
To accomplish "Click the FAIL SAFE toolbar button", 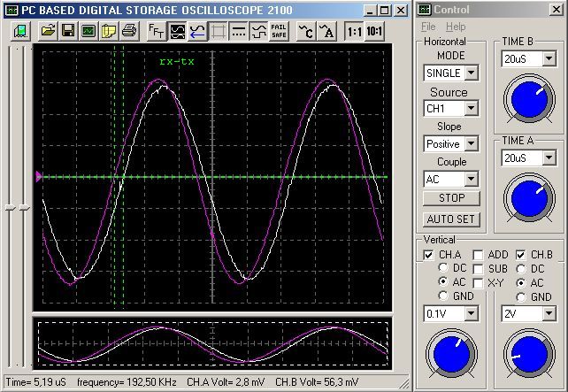I will tap(278, 31).
